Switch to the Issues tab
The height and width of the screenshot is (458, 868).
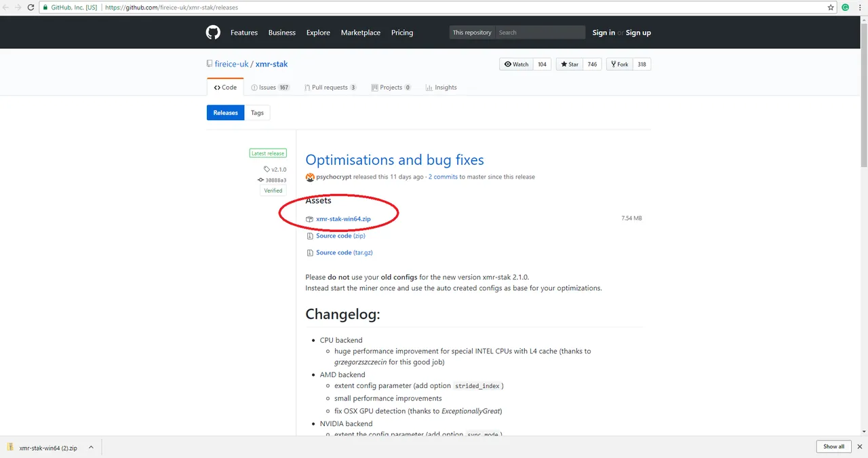coord(270,88)
